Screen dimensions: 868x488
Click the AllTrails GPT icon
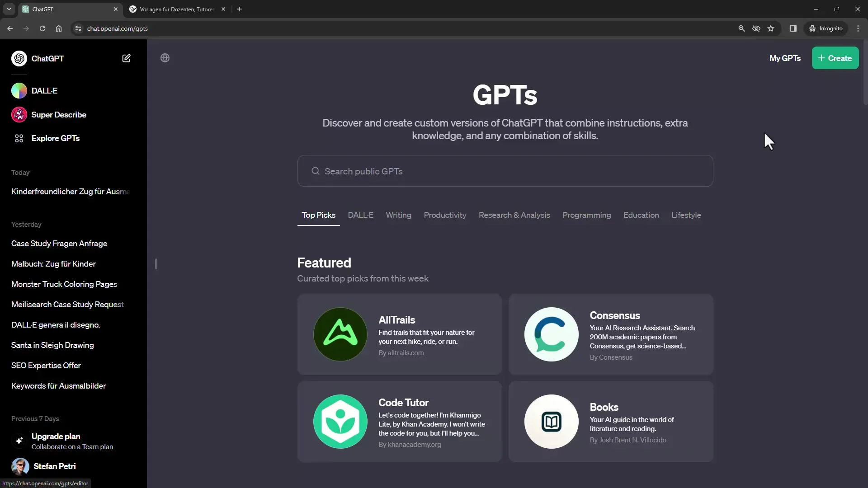point(340,333)
